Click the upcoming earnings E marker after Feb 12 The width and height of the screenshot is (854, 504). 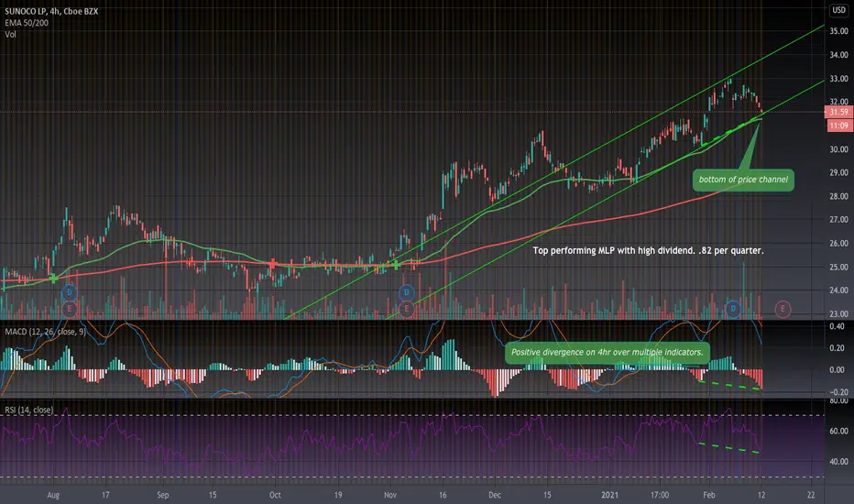[x=783, y=309]
